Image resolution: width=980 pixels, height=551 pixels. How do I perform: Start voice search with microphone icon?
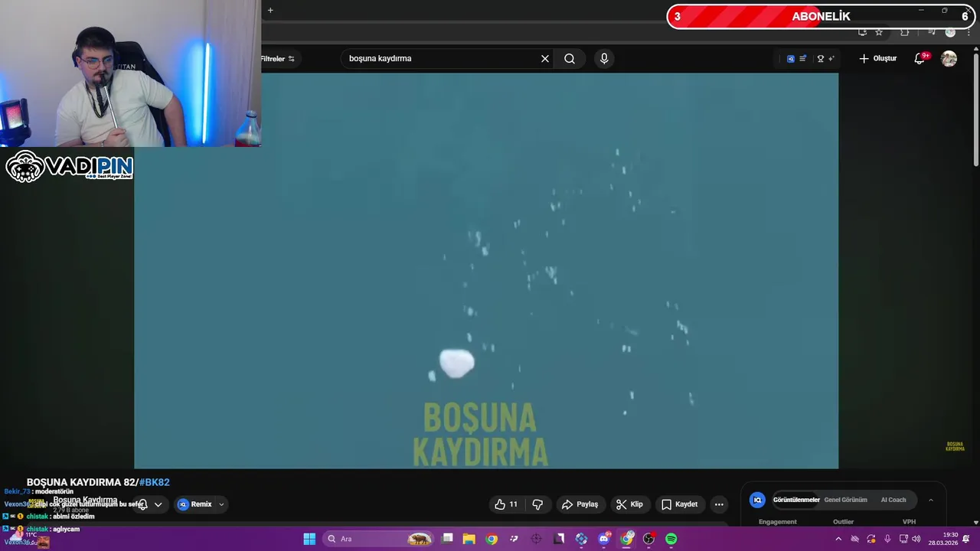[604, 59]
